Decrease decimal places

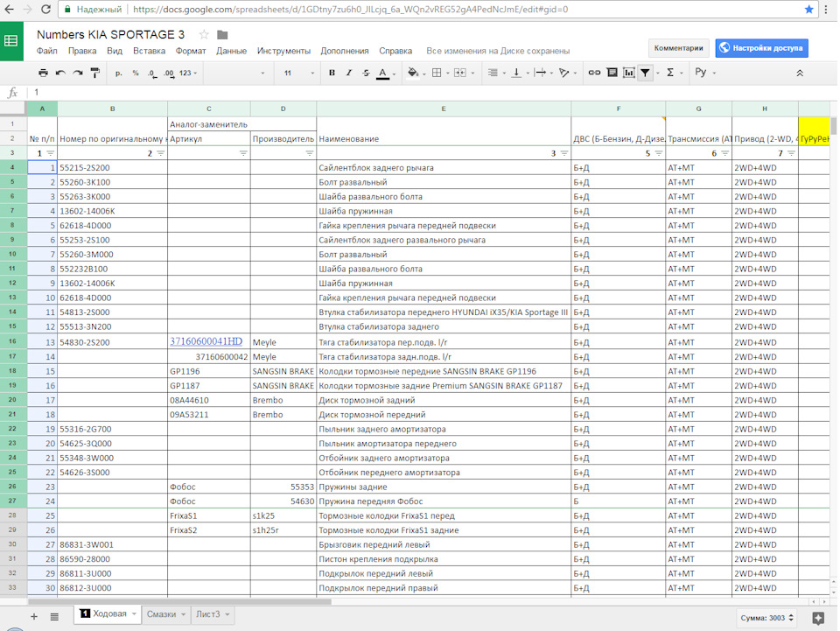(152, 73)
